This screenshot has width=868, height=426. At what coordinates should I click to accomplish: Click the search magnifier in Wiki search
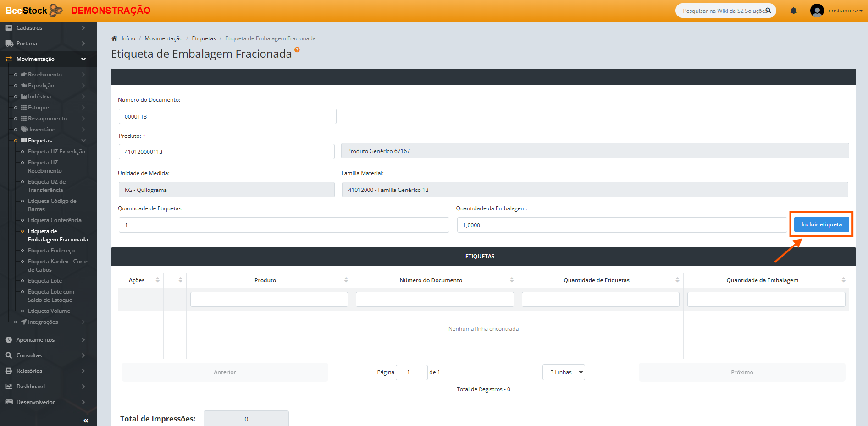click(768, 11)
